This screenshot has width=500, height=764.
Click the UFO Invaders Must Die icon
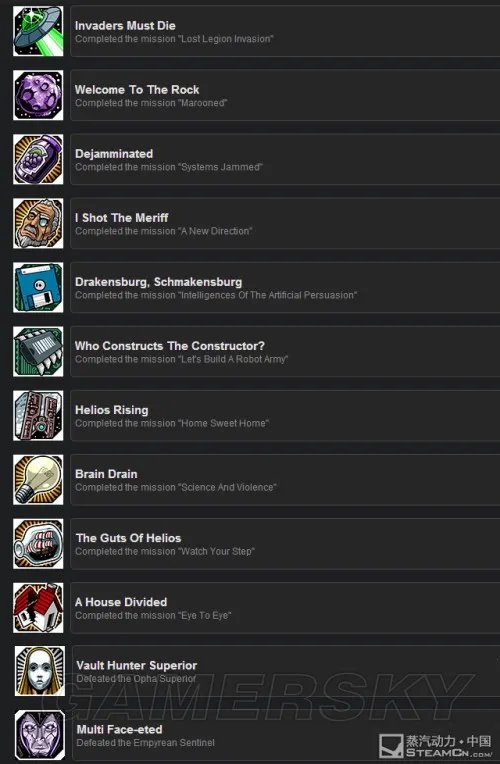click(38, 31)
